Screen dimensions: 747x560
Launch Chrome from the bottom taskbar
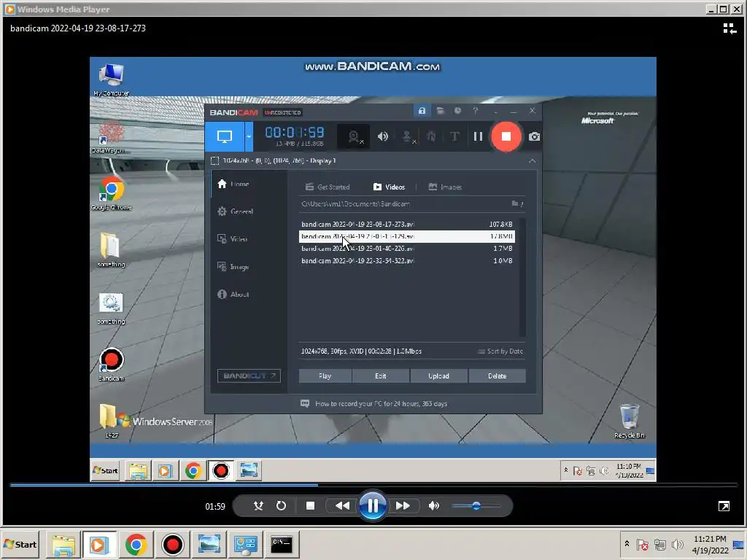tap(136, 544)
